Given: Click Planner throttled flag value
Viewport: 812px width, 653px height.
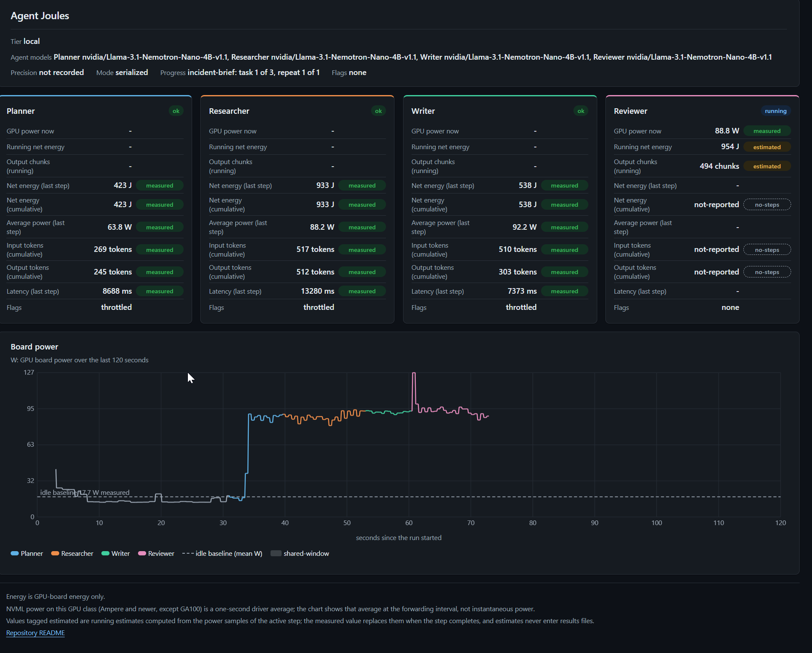Looking at the screenshot, I should [116, 307].
